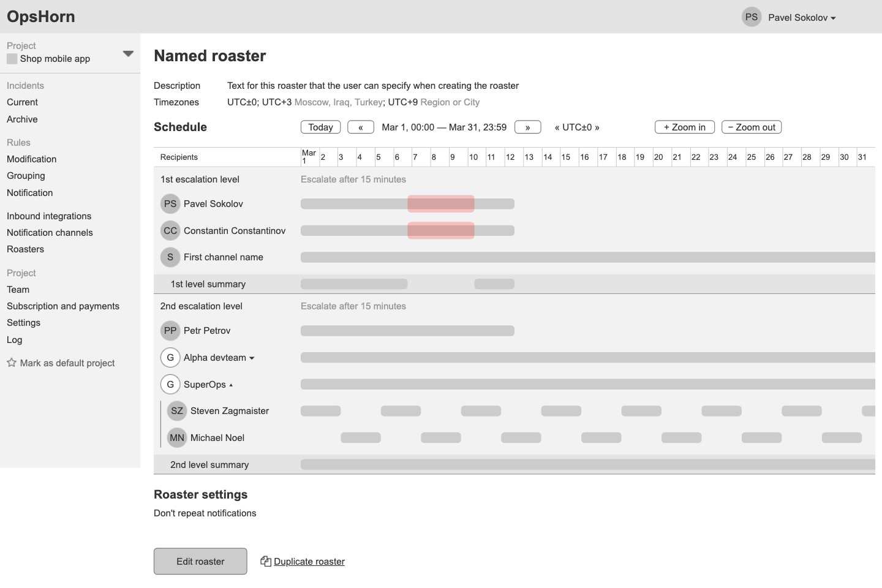The width and height of the screenshot is (882, 588).
Task: Click Pavel Sokolov's PS avatar in the schedule
Action: tap(170, 204)
